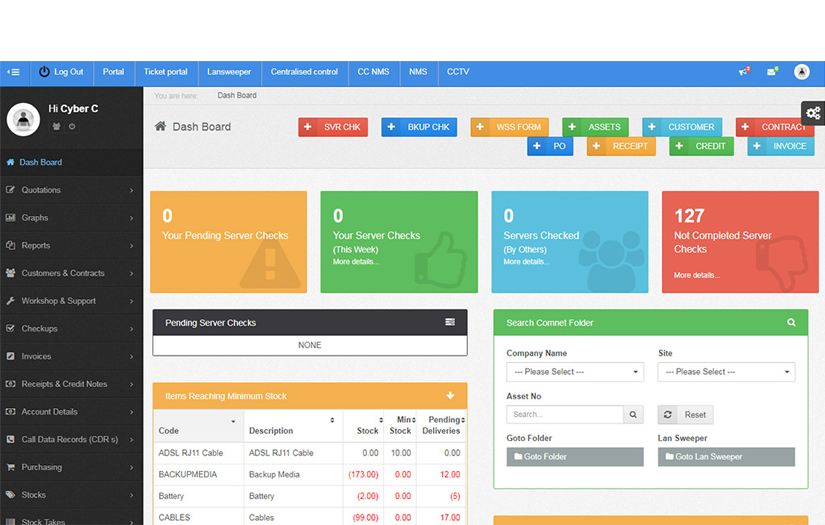Click the Goto Folder button
Screen dimensions: 825x525
(575, 457)
